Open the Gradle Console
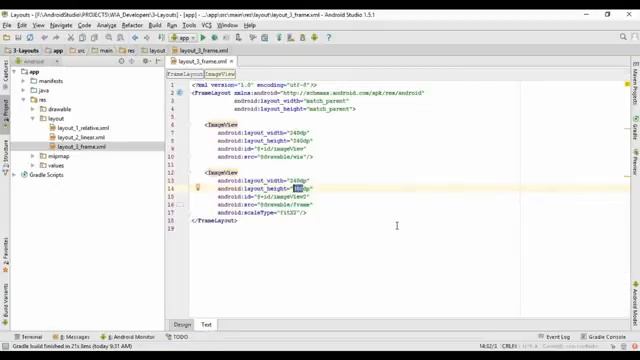The image size is (640, 360). (603, 337)
